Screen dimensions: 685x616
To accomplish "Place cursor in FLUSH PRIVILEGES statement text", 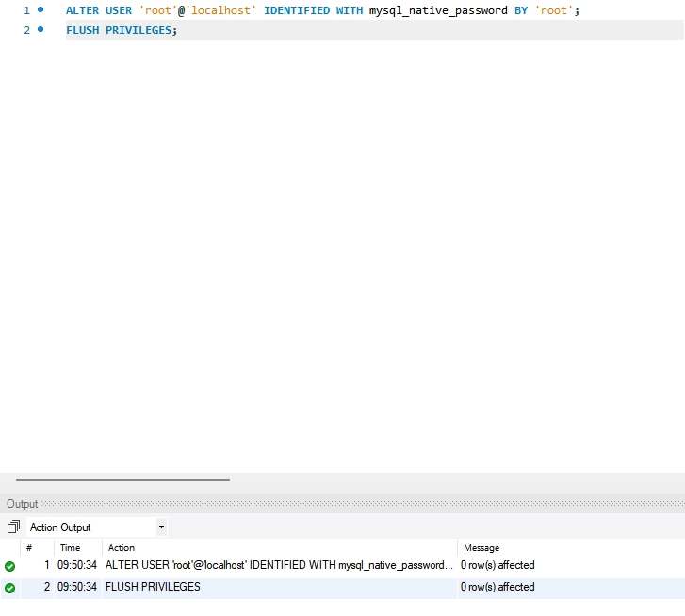I will 119,30.
